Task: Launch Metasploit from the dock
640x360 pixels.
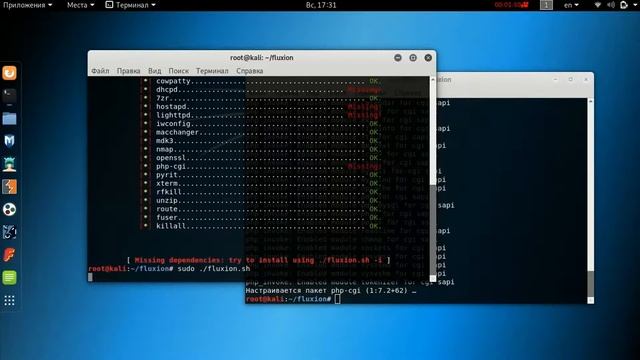Action: 9,141
